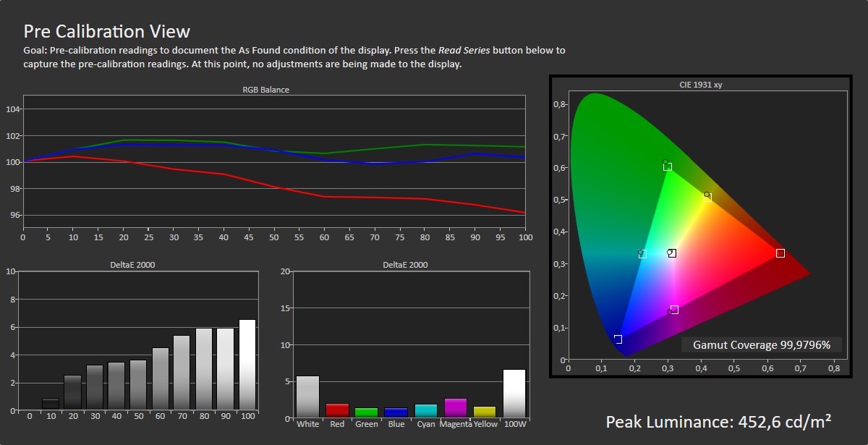Click the Magenta bar in DeltaE 2000 chart

point(456,407)
